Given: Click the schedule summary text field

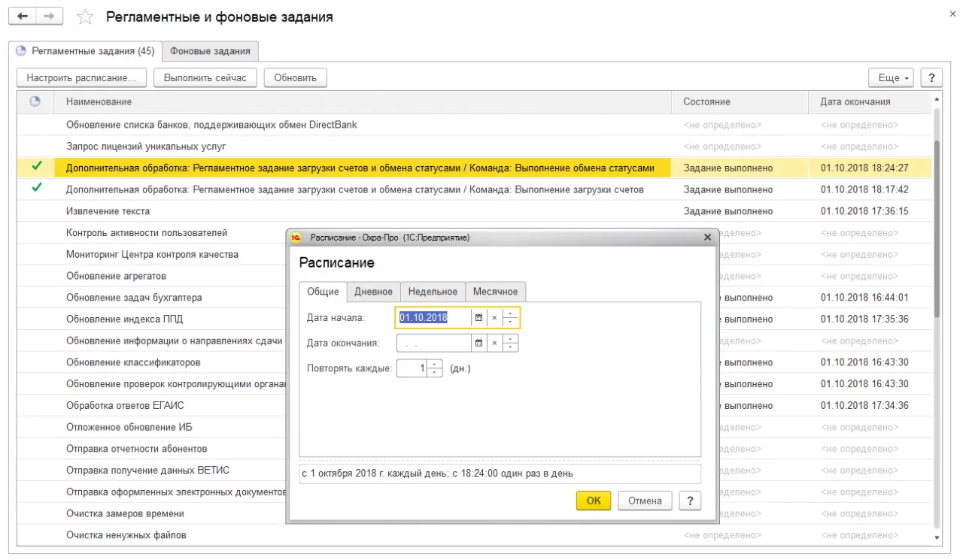Looking at the screenshot, I should pos(500,474).
